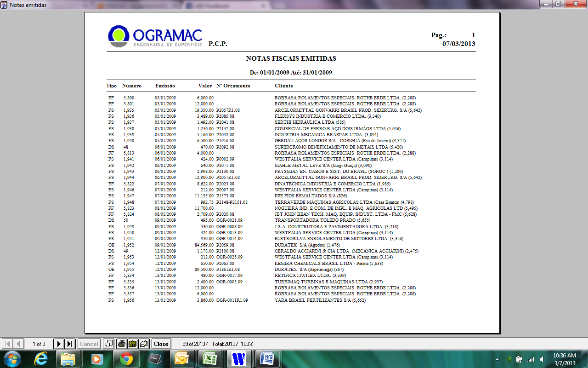Click the 'Valor' column header
This screenshot has height=368, width=588.
click(x=205, y=86)
